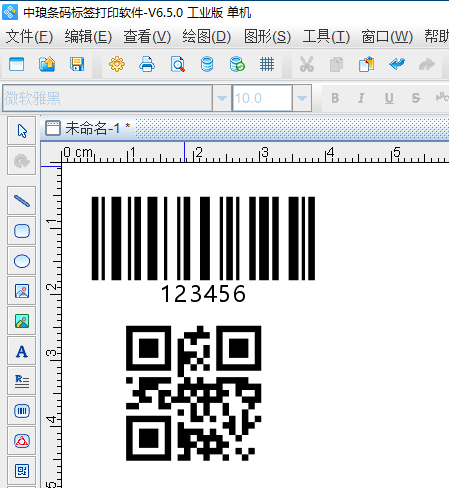Select the rounded rectangle tool
Image resolution: width=449 pixels, height=488 pixels.
point(22,230)
